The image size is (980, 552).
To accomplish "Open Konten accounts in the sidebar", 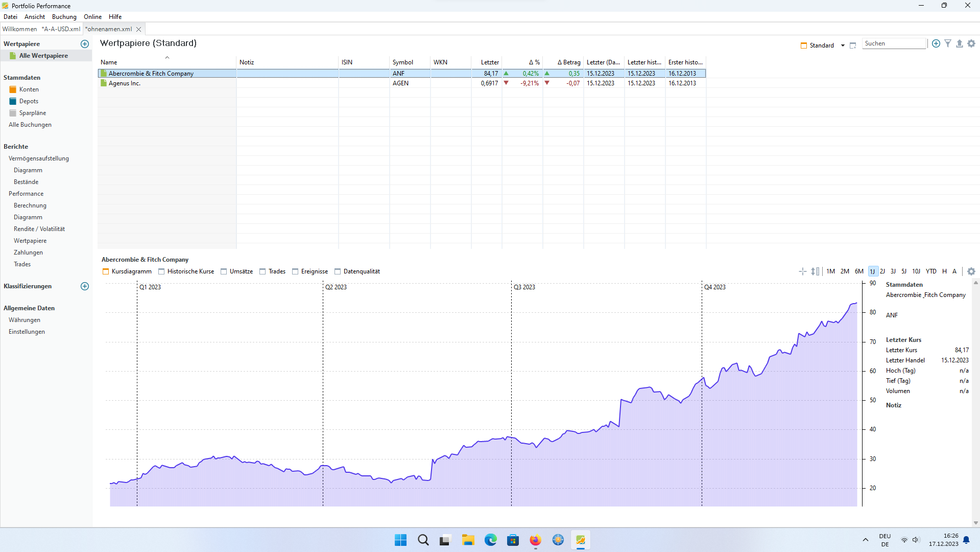I will [x=29, y=89].
